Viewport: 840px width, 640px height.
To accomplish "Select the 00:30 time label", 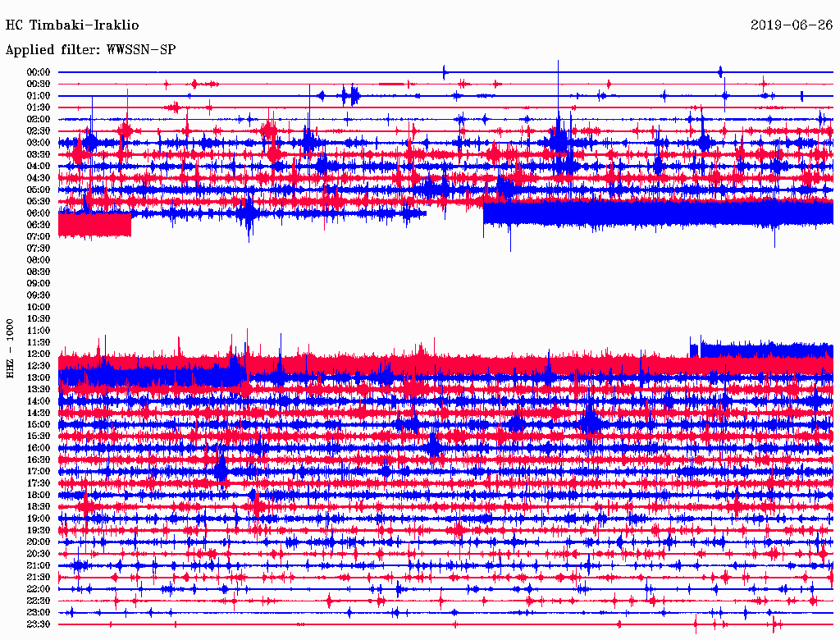I will coord(39,84).
